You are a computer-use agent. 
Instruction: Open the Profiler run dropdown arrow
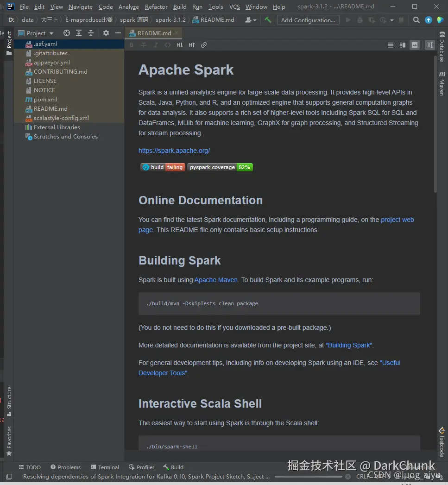392,20
